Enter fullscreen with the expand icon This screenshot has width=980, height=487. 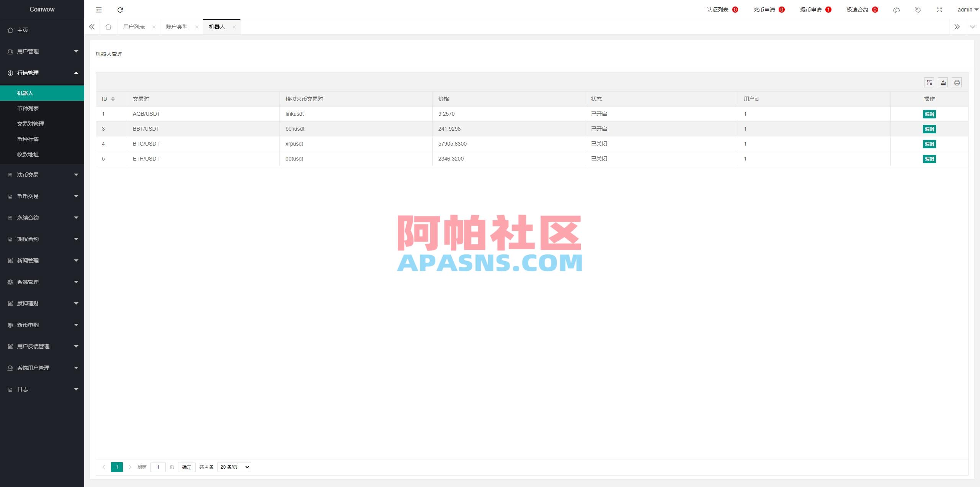[x=939, y=10]
